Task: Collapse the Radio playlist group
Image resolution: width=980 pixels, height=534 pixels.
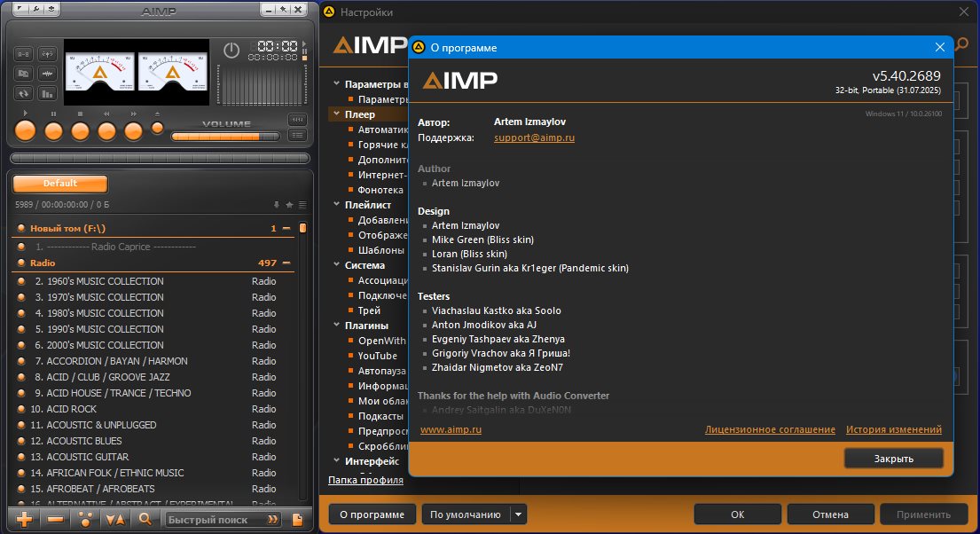Action: point(286,263)
